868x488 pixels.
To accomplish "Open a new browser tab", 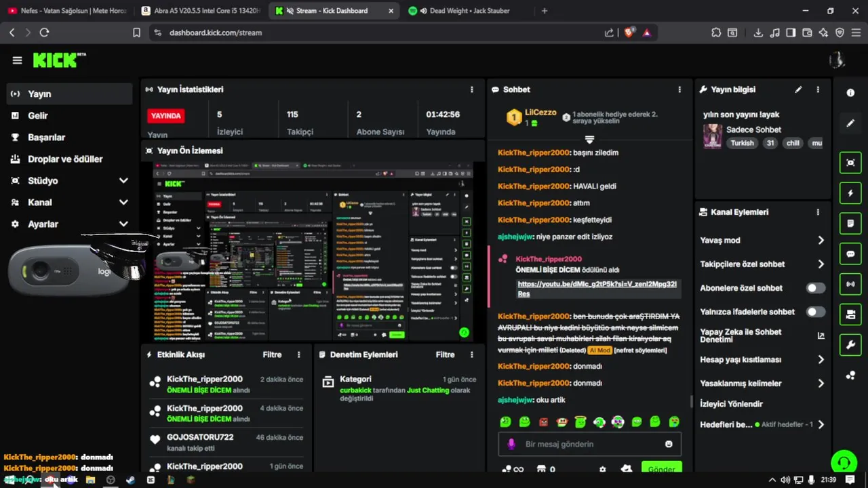I will tap(544, 11).
